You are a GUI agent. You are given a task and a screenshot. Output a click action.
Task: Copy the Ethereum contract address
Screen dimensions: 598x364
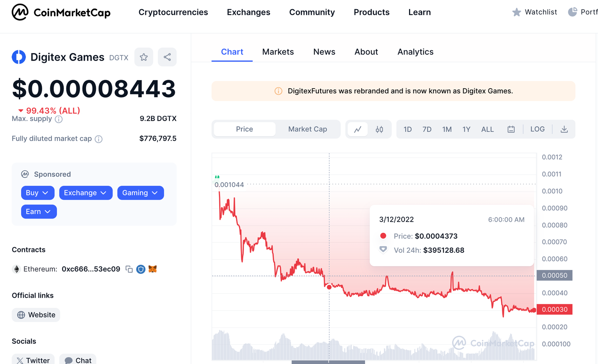click(129, 269)
